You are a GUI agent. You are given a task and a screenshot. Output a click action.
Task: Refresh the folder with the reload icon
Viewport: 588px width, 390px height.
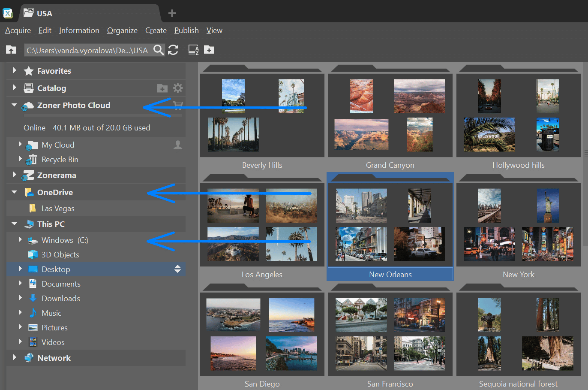pos(173,50)
